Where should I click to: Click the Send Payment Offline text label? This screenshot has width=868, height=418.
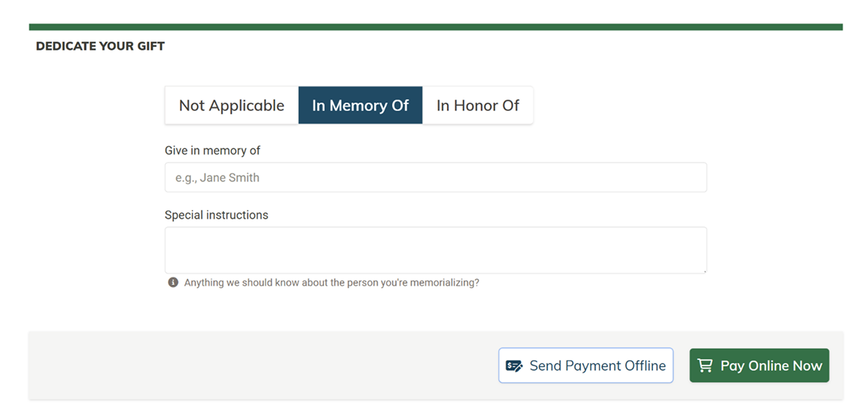(598, 365)
